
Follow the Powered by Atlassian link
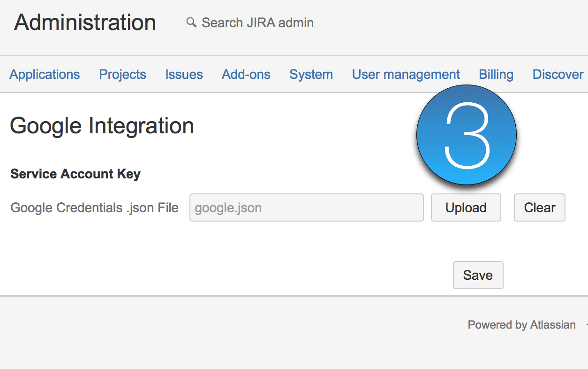(x=521, y=325)
